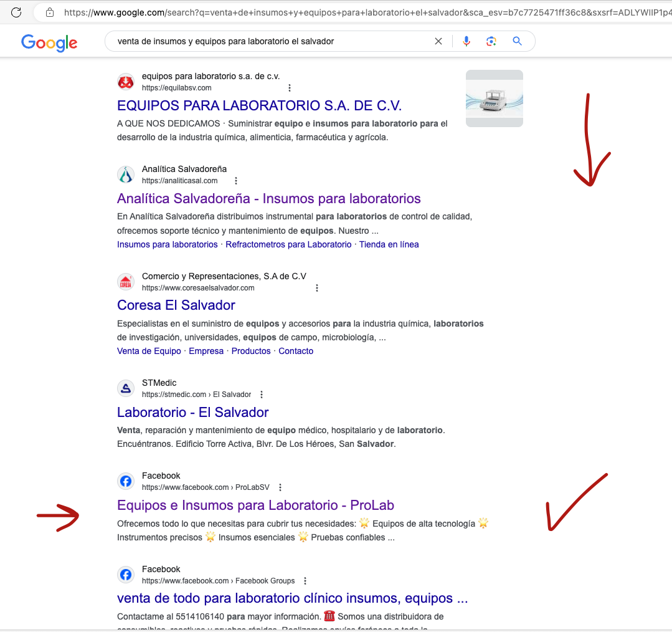The width and height of the screenshot is (672, 632).
Task: Click the STMedic favicon icon
Action: (x=126, y=388)
